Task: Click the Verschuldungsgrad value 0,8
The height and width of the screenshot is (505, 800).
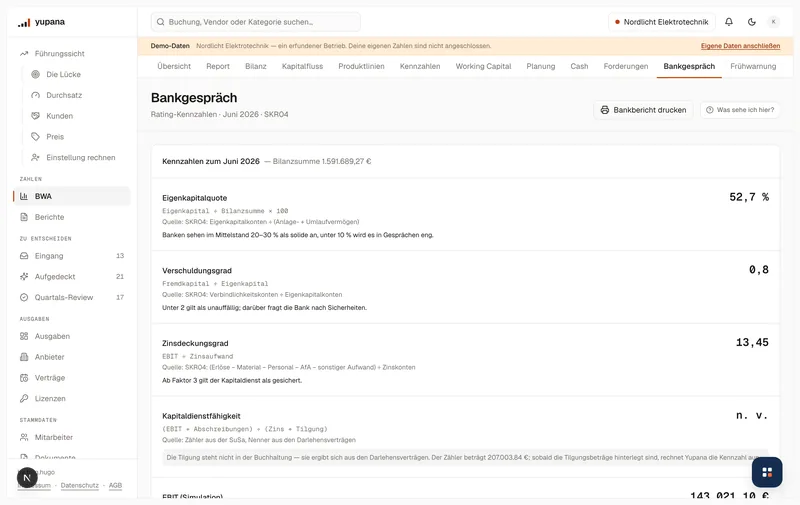Action: tap(759, 269)
